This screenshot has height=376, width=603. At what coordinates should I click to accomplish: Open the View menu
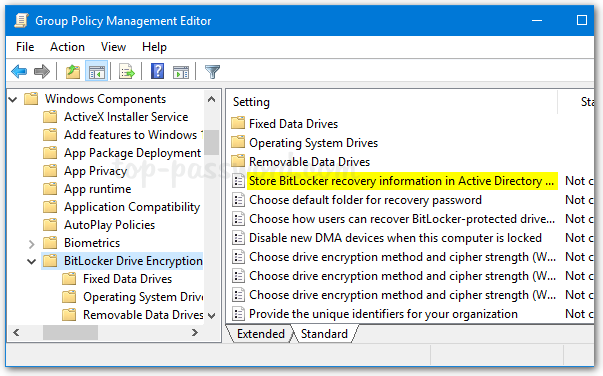click(113, 47)
